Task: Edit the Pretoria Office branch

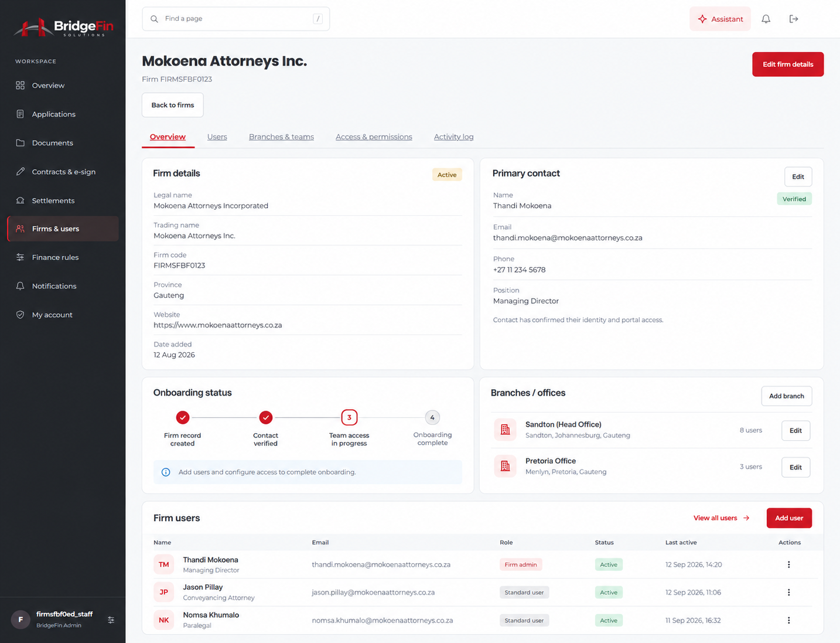Action: pos(795,467)
